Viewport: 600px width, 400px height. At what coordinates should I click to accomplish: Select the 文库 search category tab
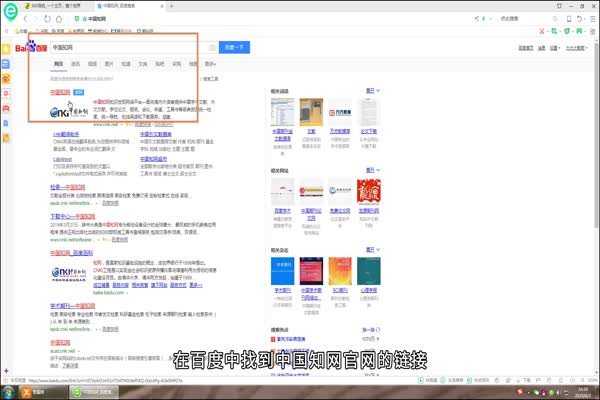pos(143,64)
